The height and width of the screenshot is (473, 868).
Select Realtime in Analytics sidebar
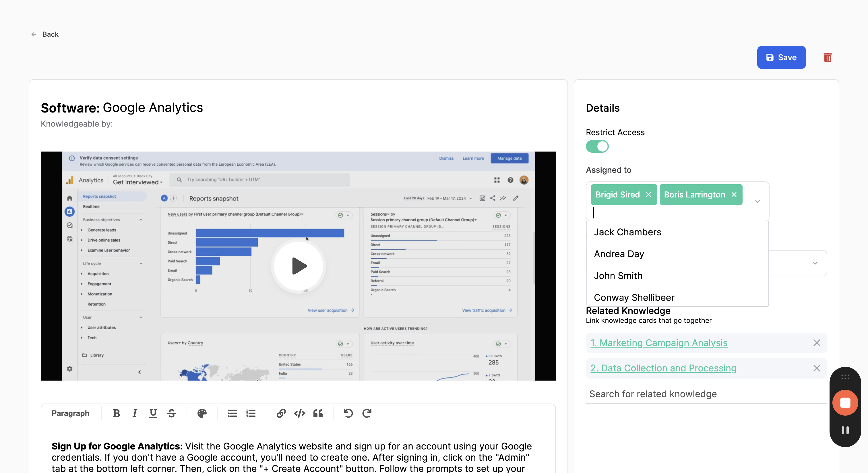click(91, 207)
